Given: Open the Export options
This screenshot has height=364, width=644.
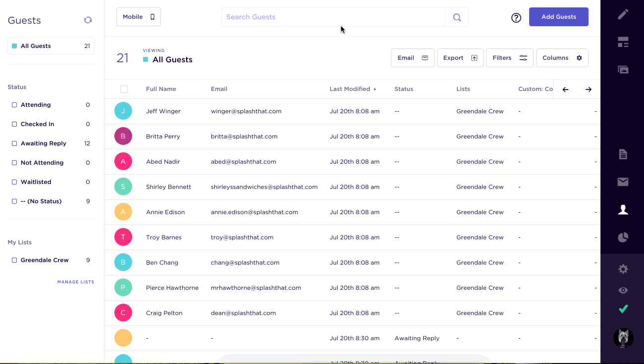Looking at the screenshot, I should point(460,58).
